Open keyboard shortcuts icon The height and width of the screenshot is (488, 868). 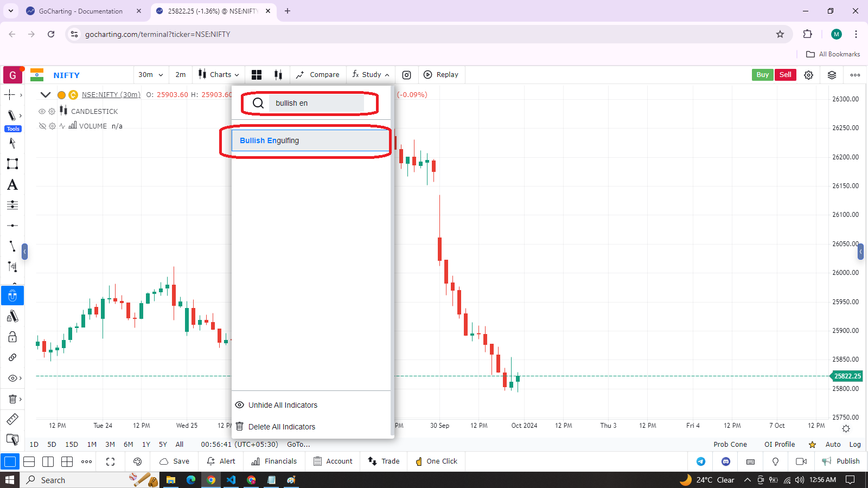click(750, 461)
